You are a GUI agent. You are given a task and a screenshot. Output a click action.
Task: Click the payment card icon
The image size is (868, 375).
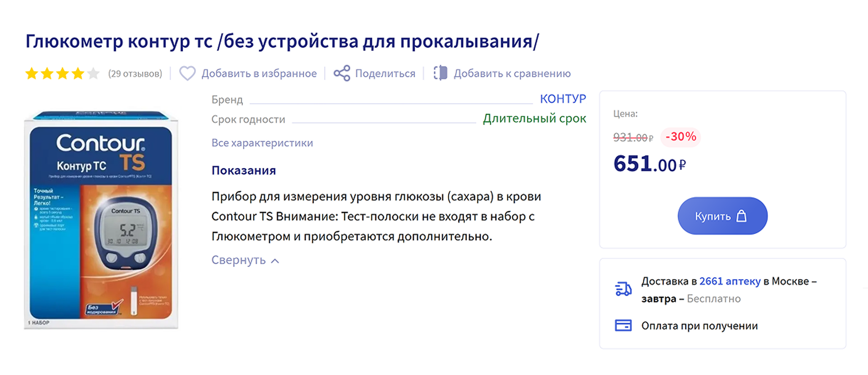click(623, 325)
